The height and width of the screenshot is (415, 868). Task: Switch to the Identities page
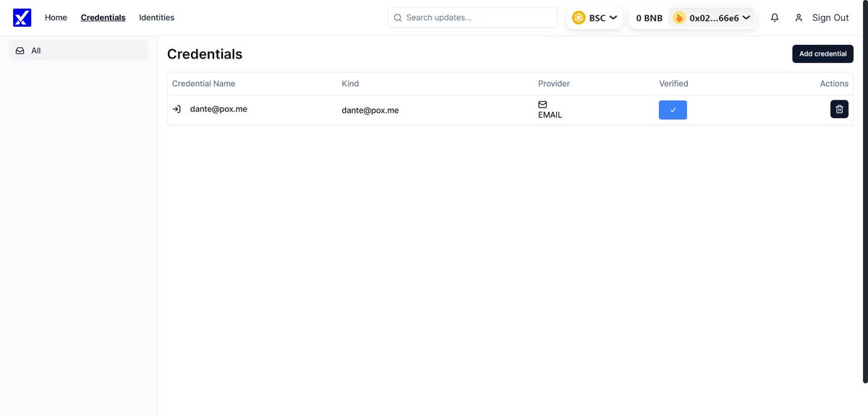coord(156,17)
